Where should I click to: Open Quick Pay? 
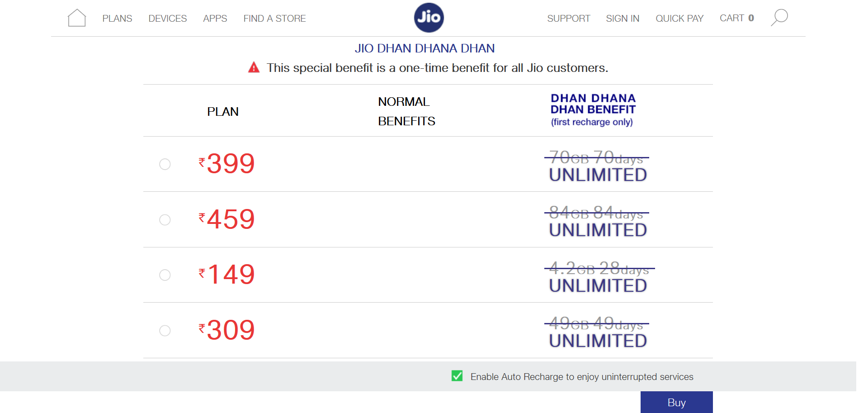point(679,19)
